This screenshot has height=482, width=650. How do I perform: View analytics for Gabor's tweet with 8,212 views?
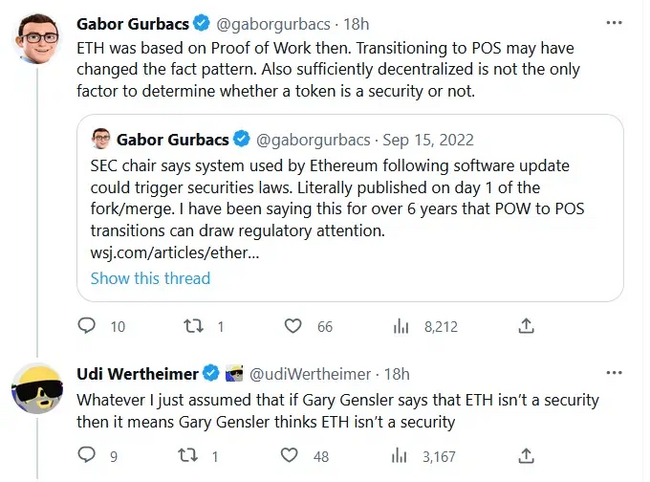coord(402,326)
